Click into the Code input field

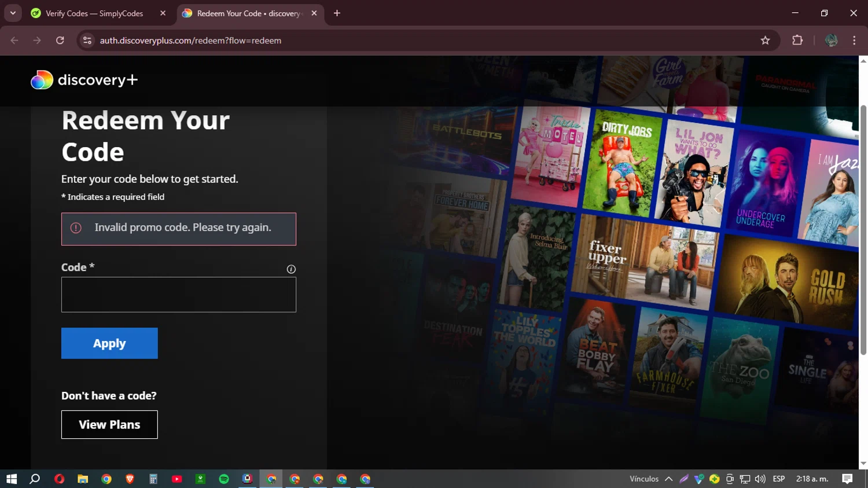click(x=179, y=295)
